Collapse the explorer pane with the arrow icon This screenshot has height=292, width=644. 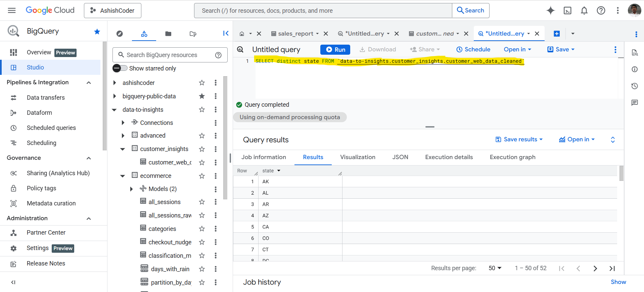tap(226, 33)
